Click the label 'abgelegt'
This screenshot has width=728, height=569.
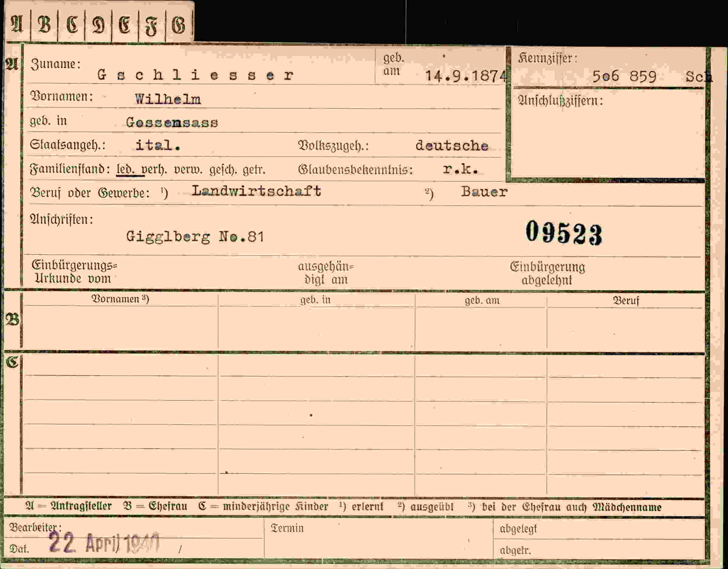tap(518, 529)
